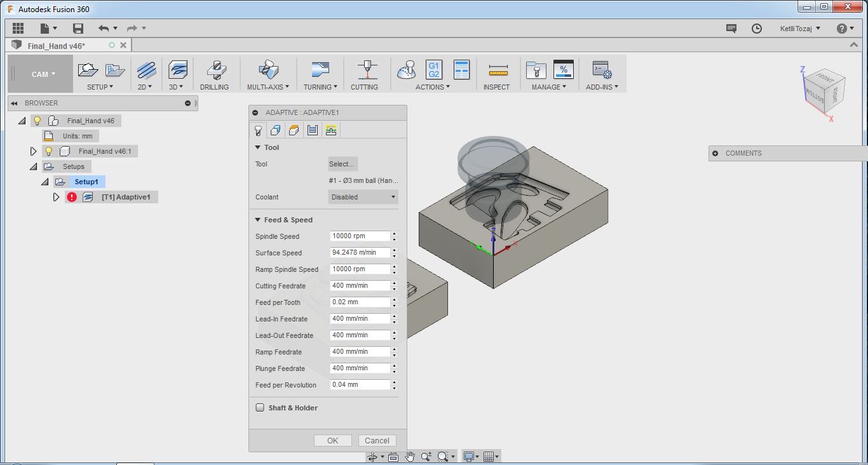Open the Grid and Snaps icon

489,457
